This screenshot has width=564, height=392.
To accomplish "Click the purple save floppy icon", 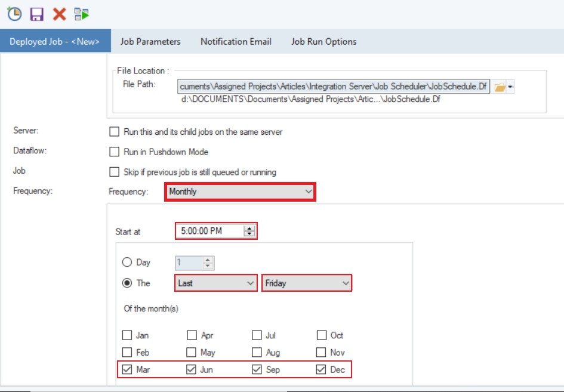I will click(37, 14).
